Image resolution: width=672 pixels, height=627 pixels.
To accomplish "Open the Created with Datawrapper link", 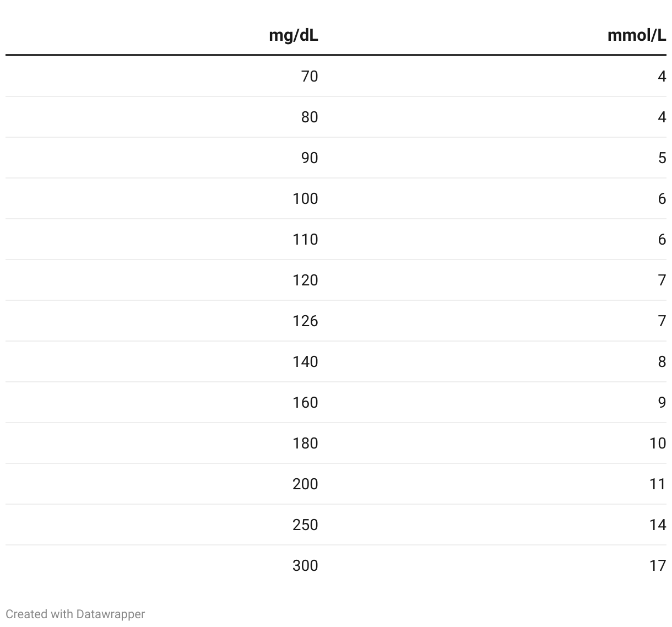I will click(x=75, y=614).
